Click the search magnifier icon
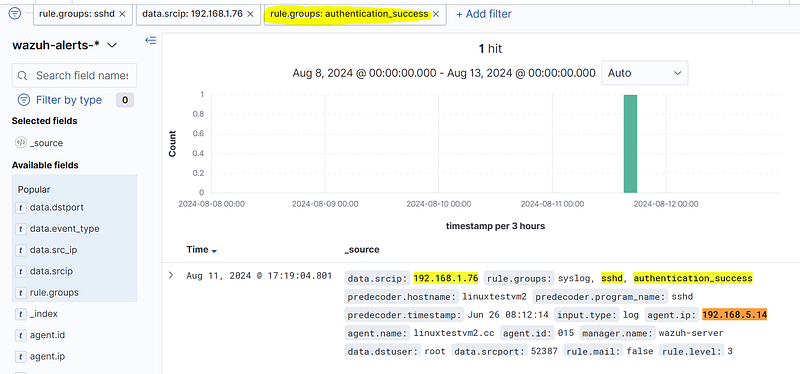 [x=22, y=76]
